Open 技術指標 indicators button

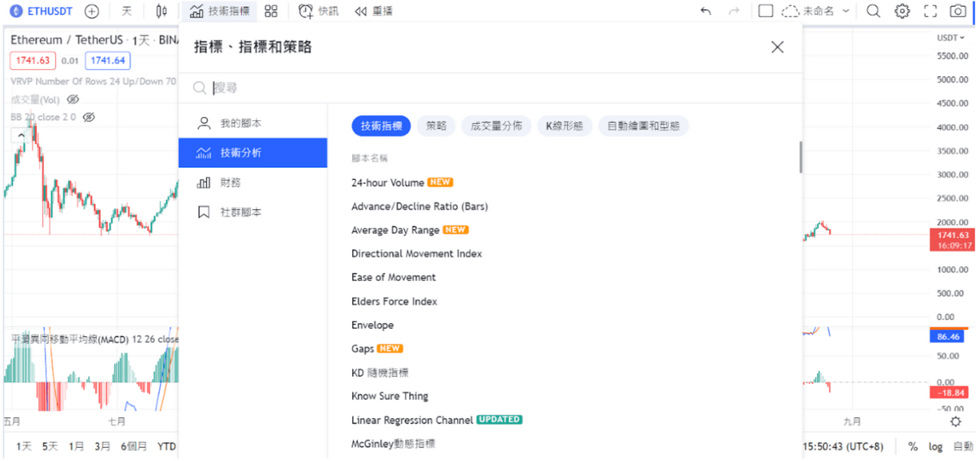220,11
